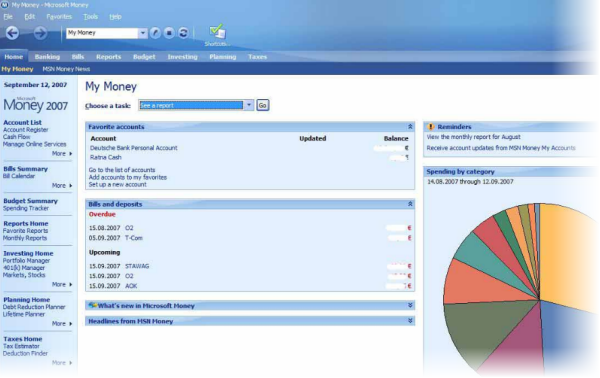Expand Headlines from MSN Money panel
The height and width of the screenshot is (378, 600).
tap(410, 321)
